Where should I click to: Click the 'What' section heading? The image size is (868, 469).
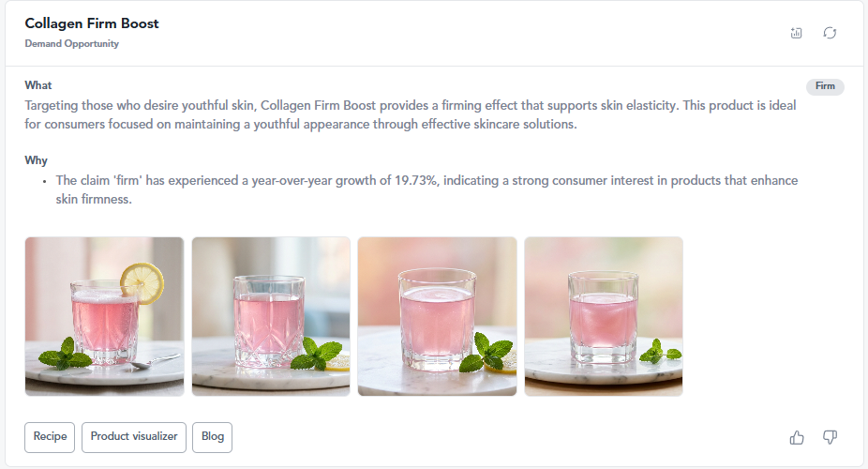point(38,85)
